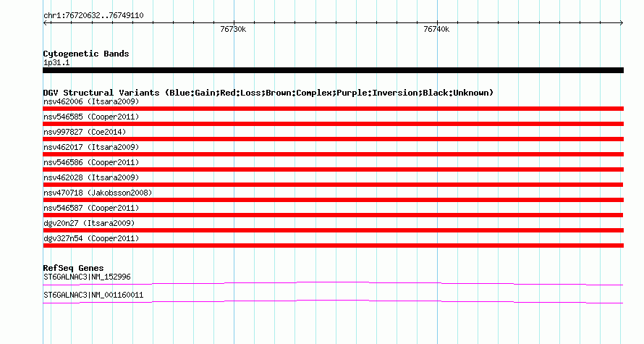
Task: Click the 76730k ruler tick label
Action: pyautogui.click(x=233, y=29)
